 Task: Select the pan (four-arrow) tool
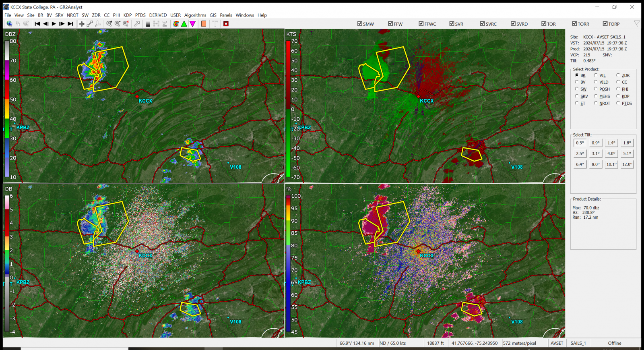coord(82,24)
